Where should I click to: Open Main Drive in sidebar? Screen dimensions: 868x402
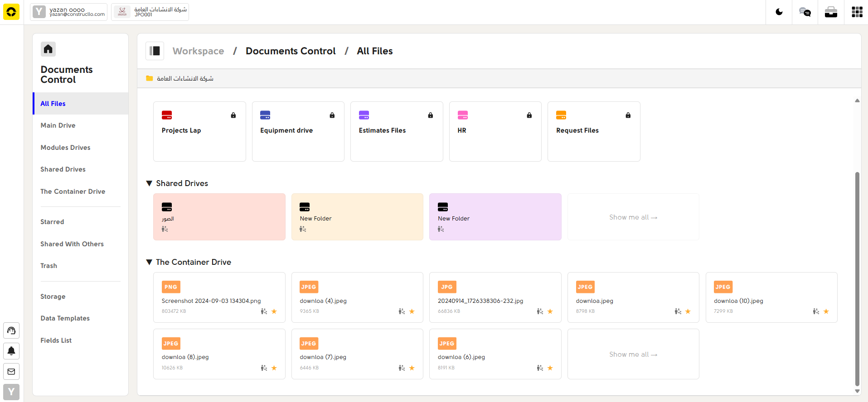click(81, 125)
